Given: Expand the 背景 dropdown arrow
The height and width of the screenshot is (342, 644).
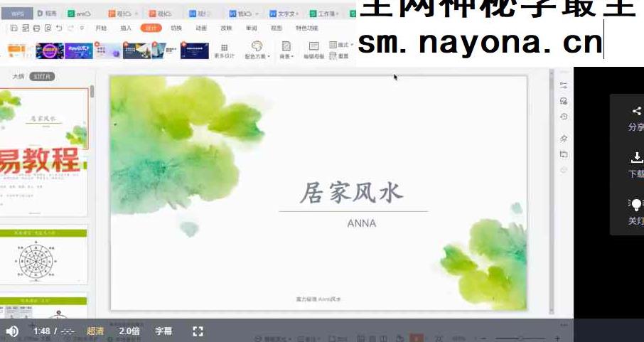Looking at the screenshot, I should pyautogui.click(x=292, y=56).
